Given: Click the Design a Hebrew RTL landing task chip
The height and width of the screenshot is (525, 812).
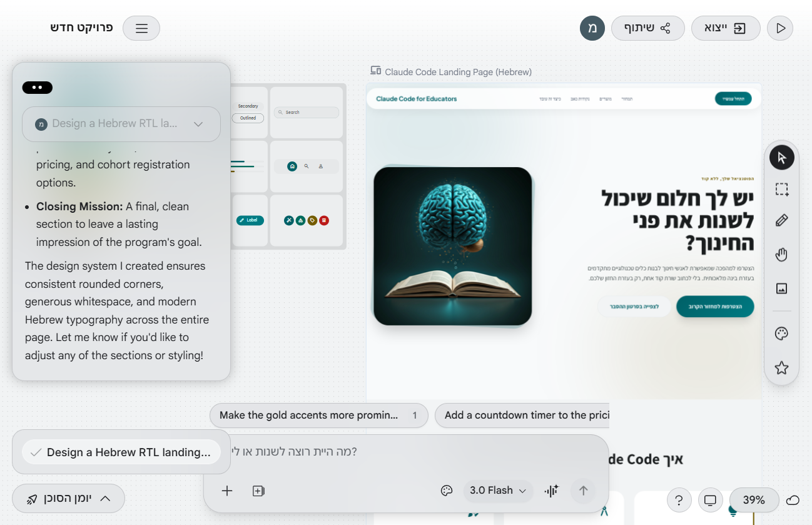Looking at the screenshot, I should 121,452.
